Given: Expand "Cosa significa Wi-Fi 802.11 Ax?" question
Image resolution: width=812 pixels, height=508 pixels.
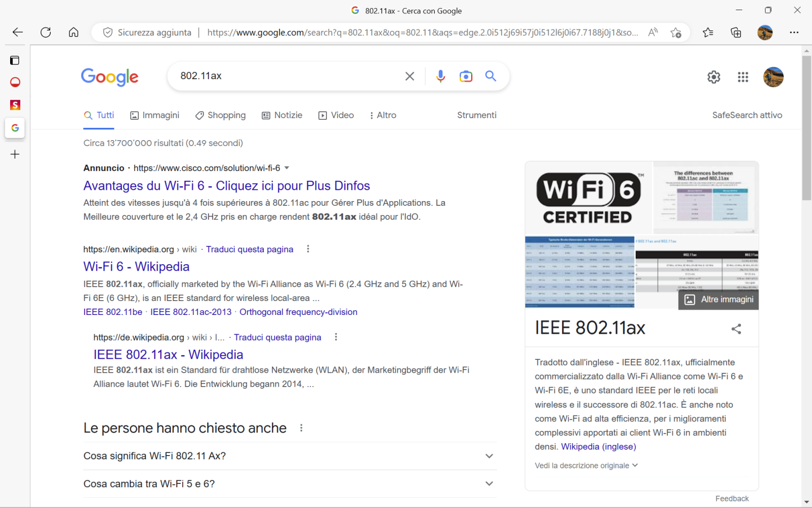Looking at the screenshot, I should [489, 456].
